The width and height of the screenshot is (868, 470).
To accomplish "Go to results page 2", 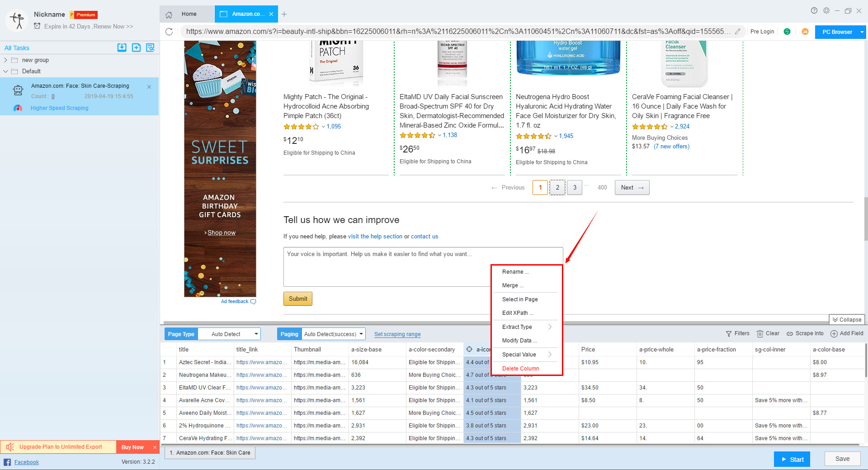I will [x=557, y=188].
